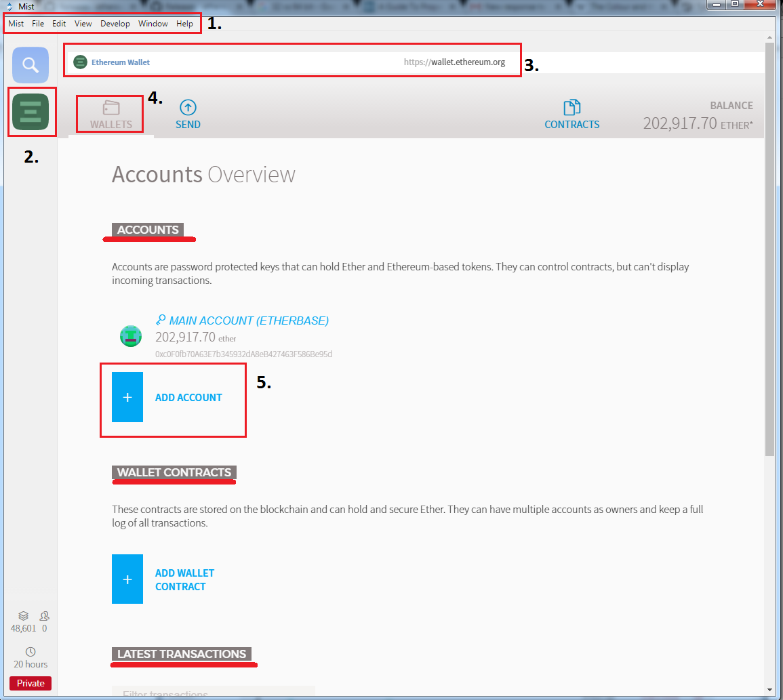The image size is (783, 700).
Task: Click the peers icon in the sidebar
Action: point(45,615)
